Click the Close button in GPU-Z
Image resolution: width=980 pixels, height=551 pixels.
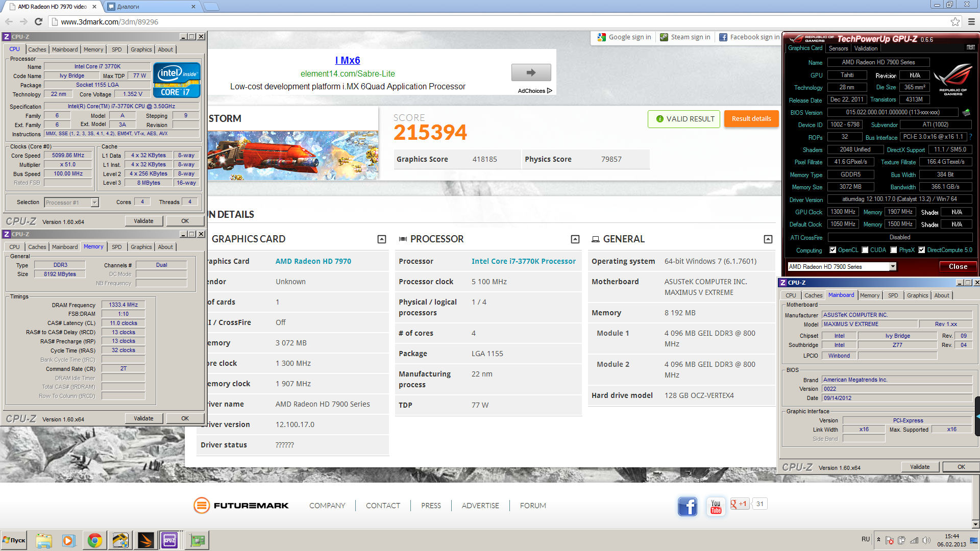pyautogui.click(x=958, y=266)
